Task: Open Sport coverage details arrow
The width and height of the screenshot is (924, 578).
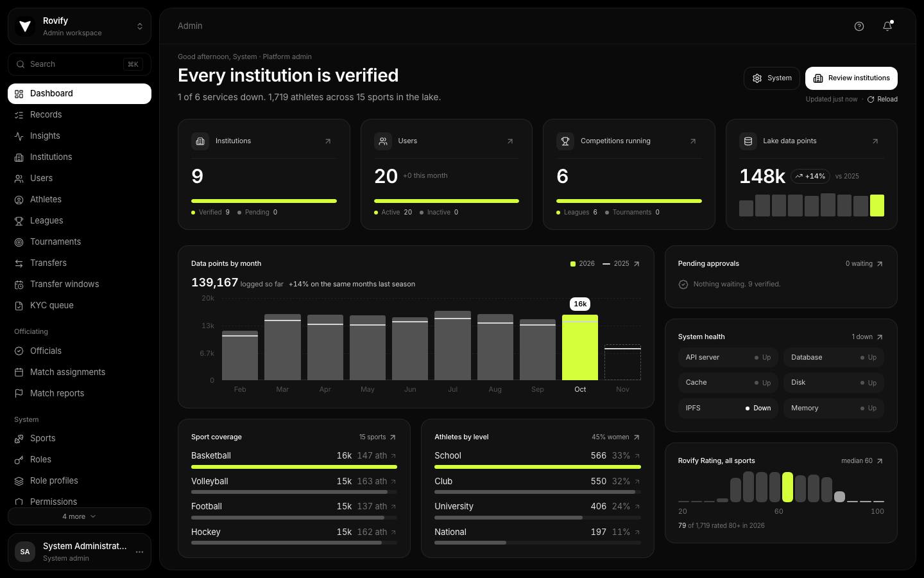Action: [x=393, y=437]
